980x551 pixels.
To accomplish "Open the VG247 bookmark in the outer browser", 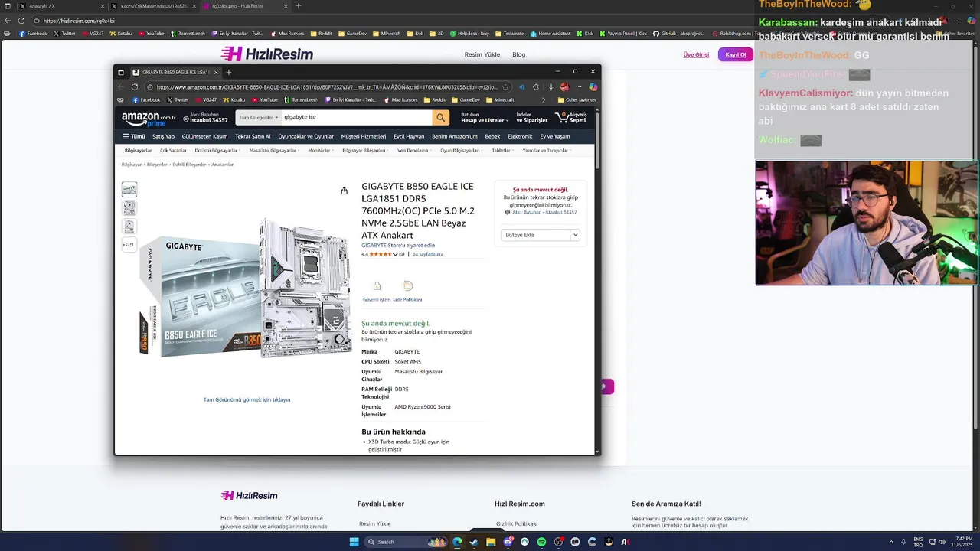I will 92,34.
